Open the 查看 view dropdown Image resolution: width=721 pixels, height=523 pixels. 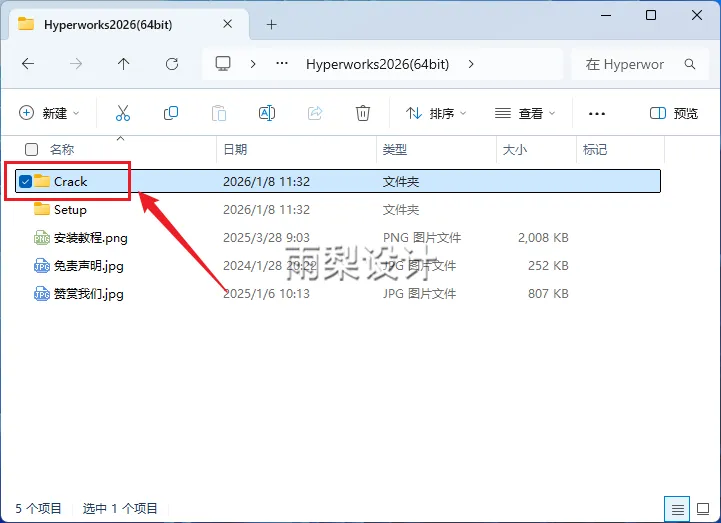point(525,113)
